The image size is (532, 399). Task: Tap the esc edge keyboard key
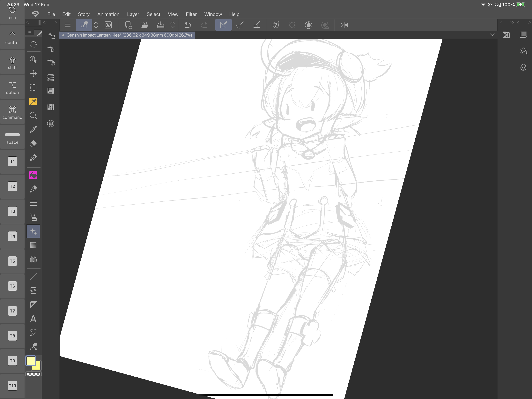click(12, 13)
